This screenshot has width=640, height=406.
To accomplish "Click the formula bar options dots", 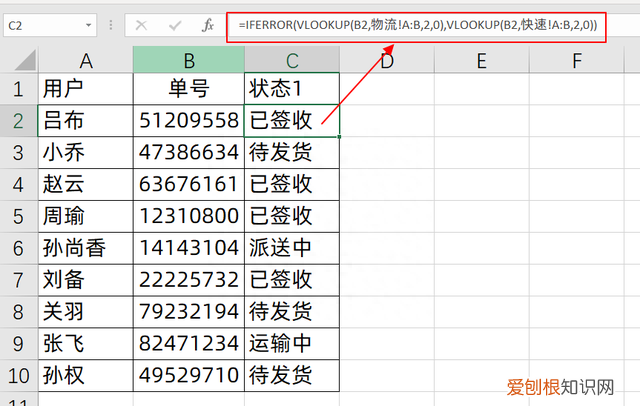I will coord(111,25).
